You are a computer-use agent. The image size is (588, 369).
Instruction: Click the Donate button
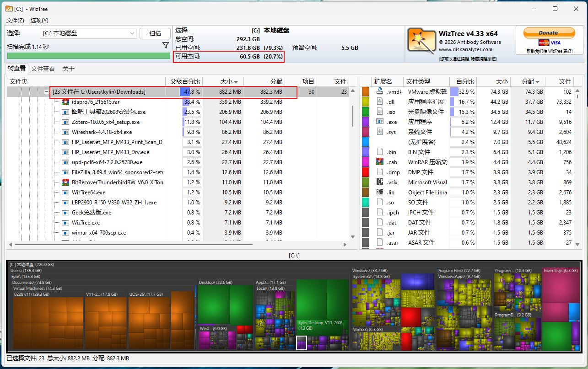548,33
